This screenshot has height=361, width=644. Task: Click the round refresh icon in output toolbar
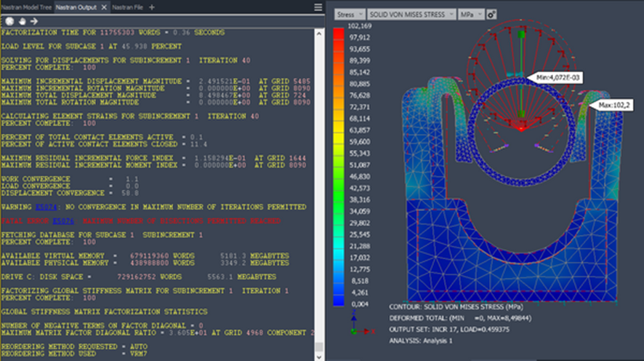point(9,21)
